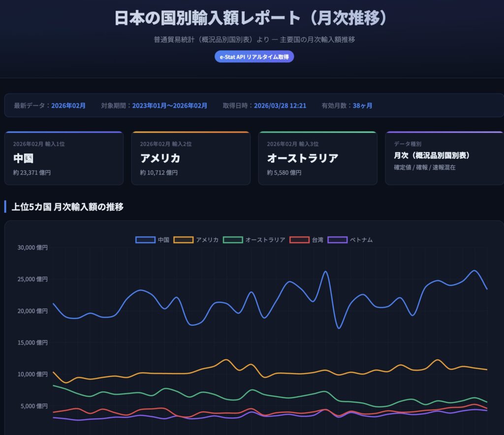Open the オーストラリア 輸入3位 card
Screen dimensions: 504x435
(x=317, y=158)
